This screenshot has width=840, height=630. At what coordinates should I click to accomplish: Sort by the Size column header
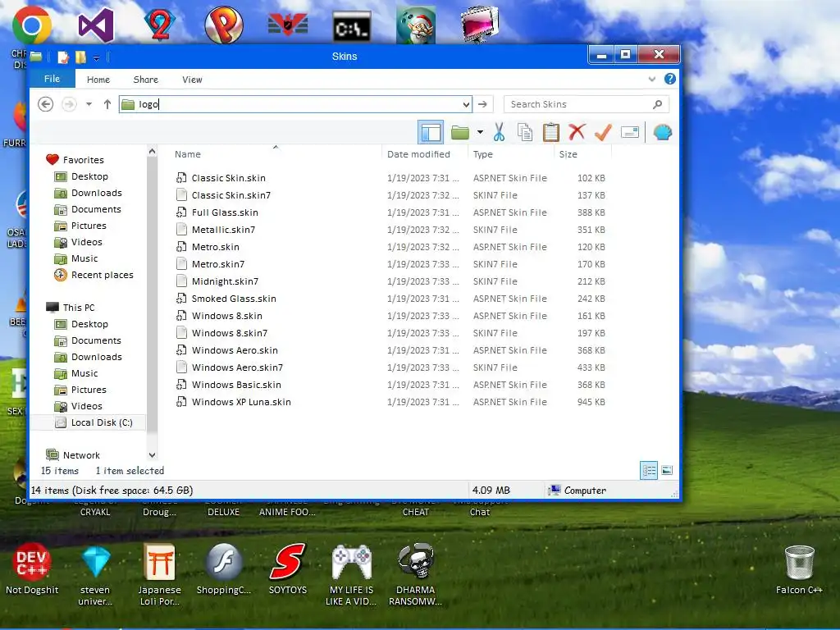[568, 154]
